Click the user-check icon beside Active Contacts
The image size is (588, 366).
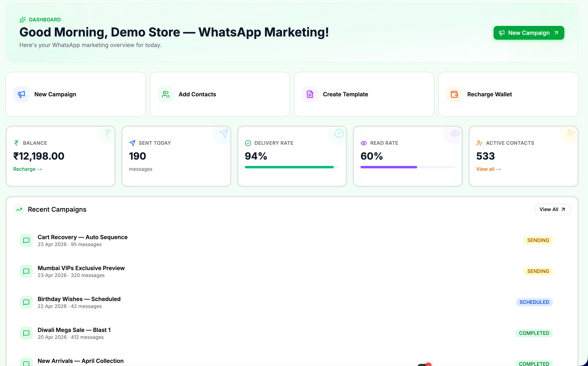(x=479, y=143)
